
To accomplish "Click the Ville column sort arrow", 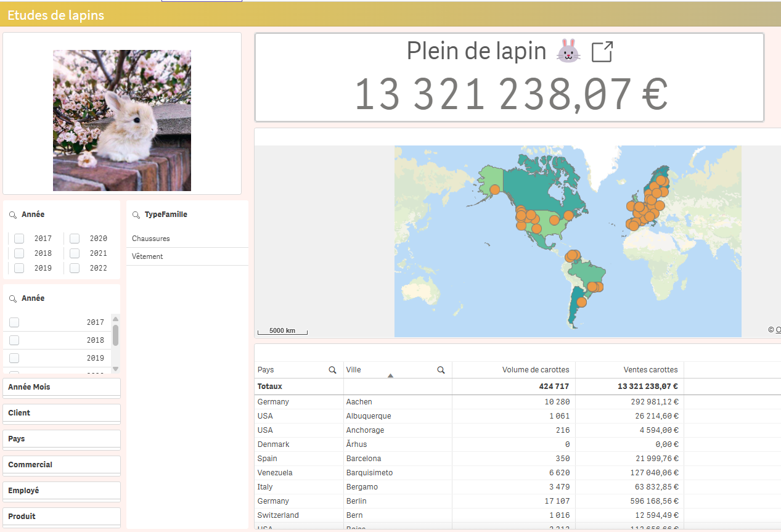I will pyautogui.click(x=390, y=375).
